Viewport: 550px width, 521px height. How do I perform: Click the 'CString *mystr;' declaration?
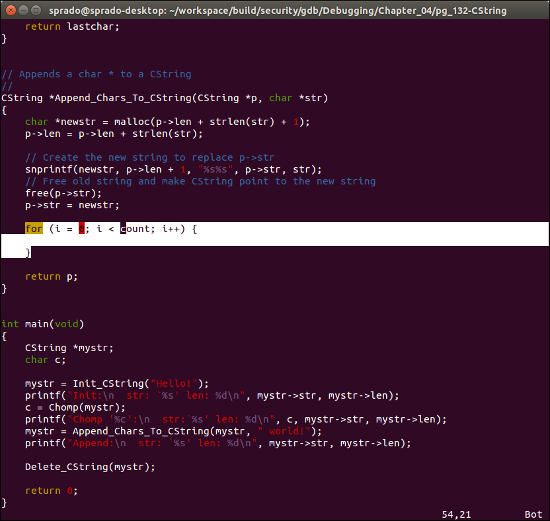tap(69, 348)
